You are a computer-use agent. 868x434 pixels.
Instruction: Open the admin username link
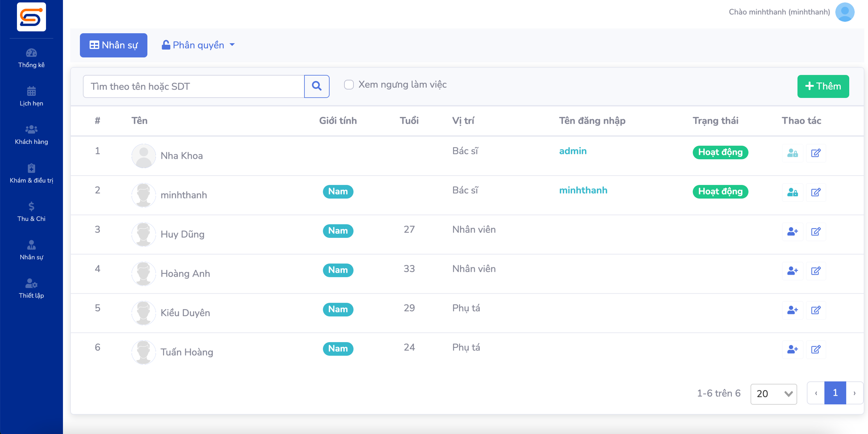(573, 151)
